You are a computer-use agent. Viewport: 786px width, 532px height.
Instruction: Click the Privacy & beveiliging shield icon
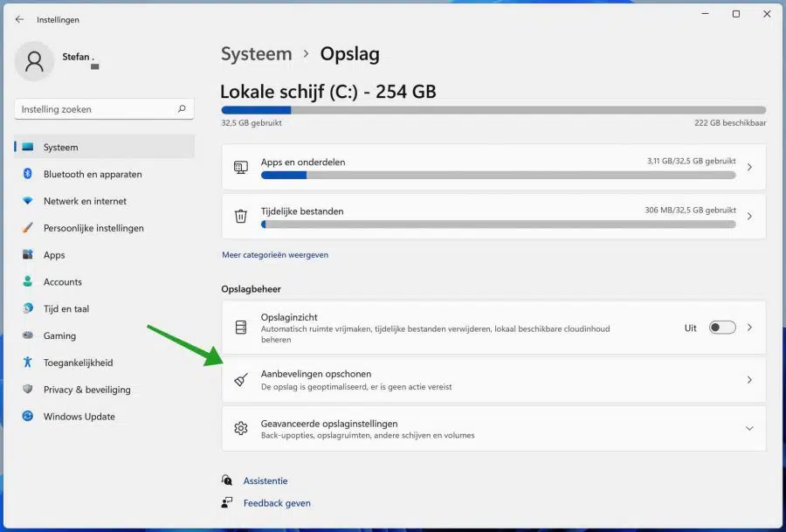[x=28, y=389]
